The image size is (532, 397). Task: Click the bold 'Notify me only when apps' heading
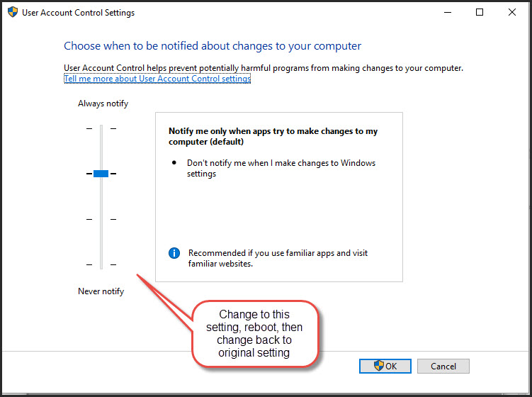tap(273, 136)
